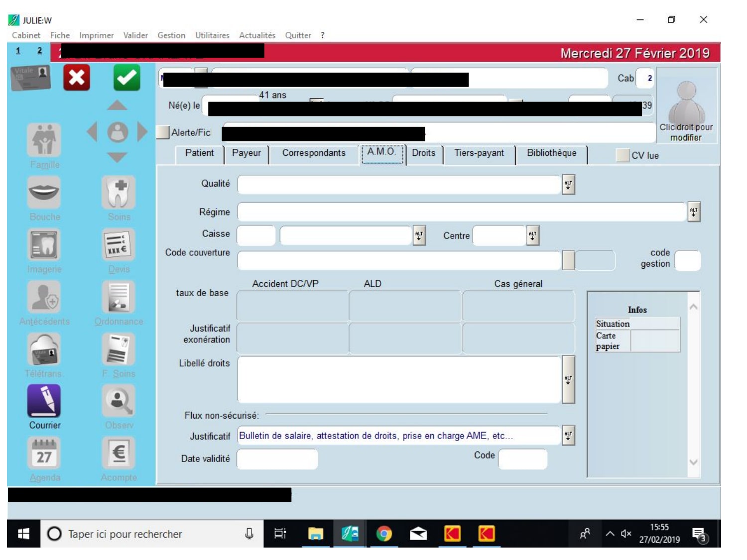747x560 pixels.
Task: Click the red X cancel icon
Action: [x=77, y=78]
